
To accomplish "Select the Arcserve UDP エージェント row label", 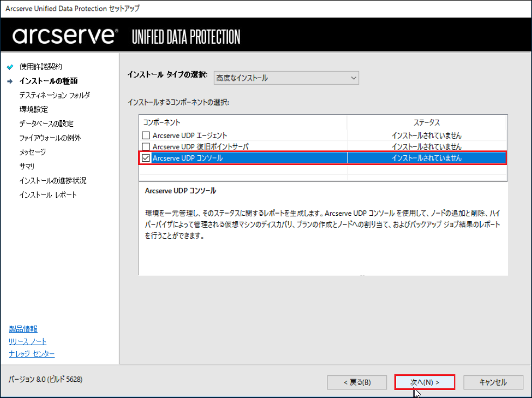I will [x=190, y=135].
